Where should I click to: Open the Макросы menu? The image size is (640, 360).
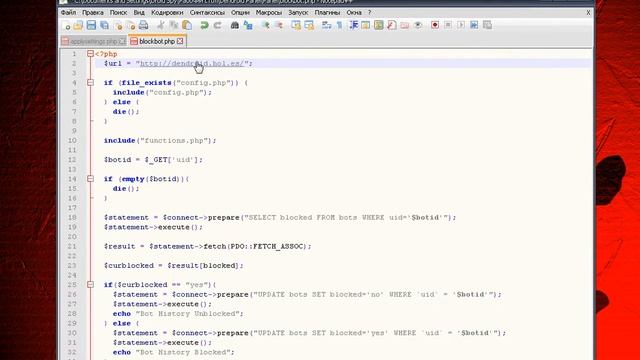[x=269, y=13]
